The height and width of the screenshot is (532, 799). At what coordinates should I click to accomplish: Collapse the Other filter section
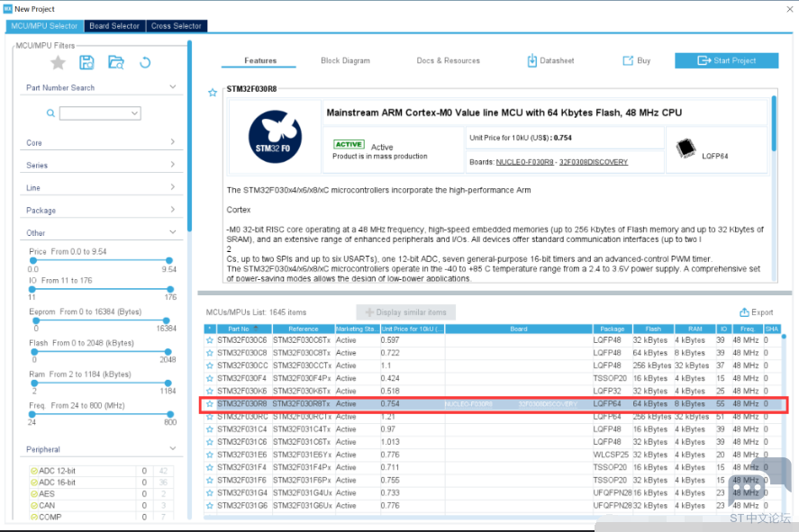click(x=173, y=232)
